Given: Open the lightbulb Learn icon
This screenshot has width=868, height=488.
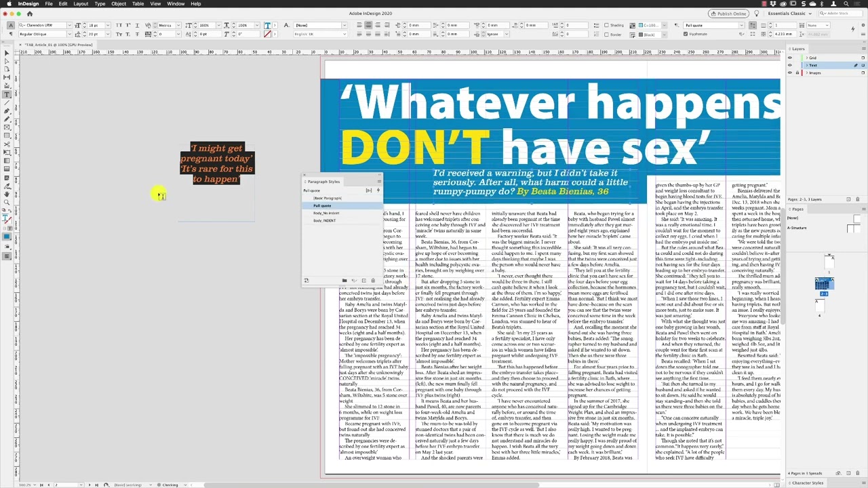Looking at the screenshot, I should pyautogui.click(x=757, y=14).
